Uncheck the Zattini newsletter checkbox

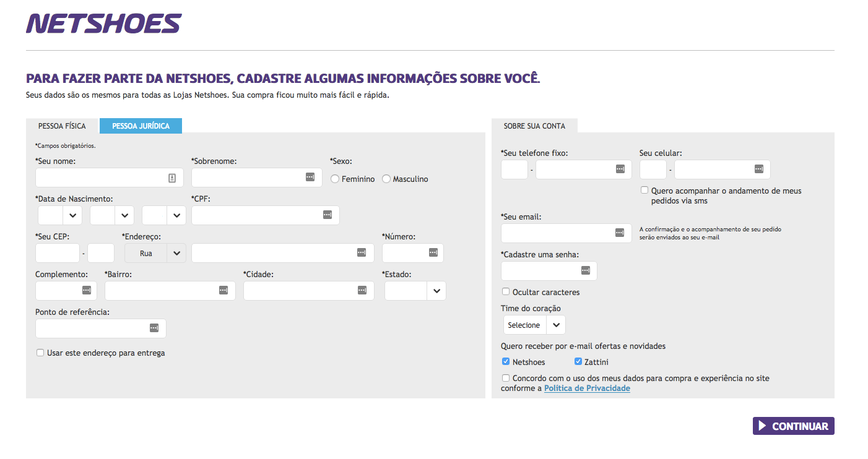coord(578,361)
